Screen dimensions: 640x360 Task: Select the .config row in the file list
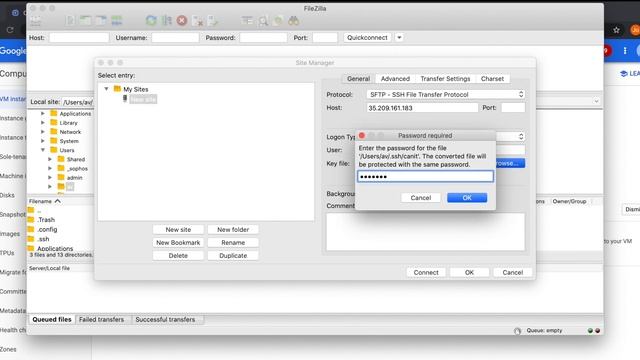click(x=60, y=229)
